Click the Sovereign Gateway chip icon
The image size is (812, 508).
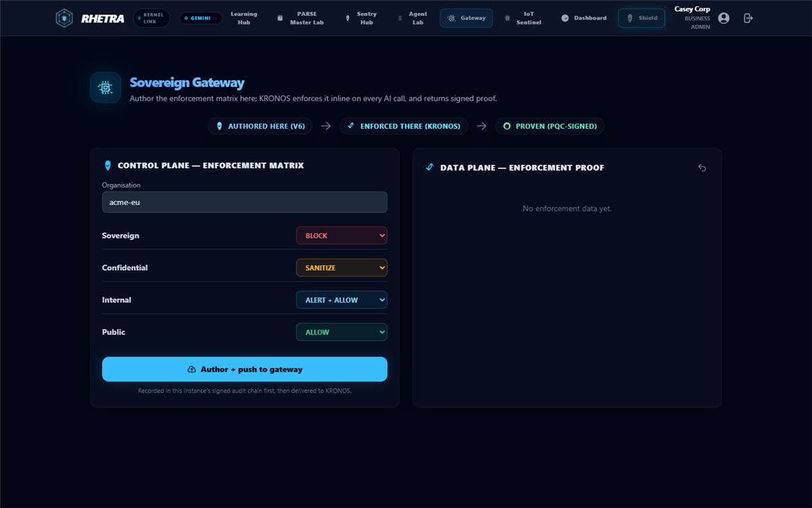pyautogui.click(x=105, y=87)
